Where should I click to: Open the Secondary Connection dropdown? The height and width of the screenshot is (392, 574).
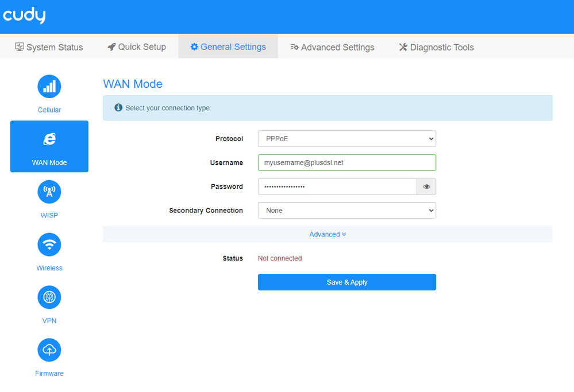click(346, 211)
